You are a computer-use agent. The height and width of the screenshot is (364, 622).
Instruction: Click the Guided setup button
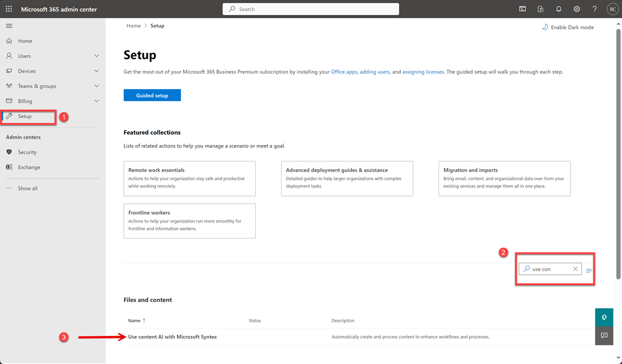pos(152,95)
